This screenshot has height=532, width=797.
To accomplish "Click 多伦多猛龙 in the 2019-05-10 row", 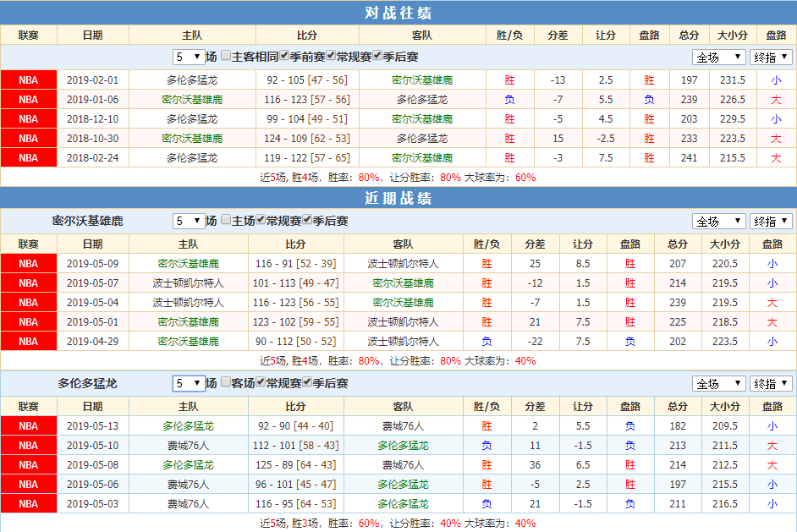I will 403,446.
